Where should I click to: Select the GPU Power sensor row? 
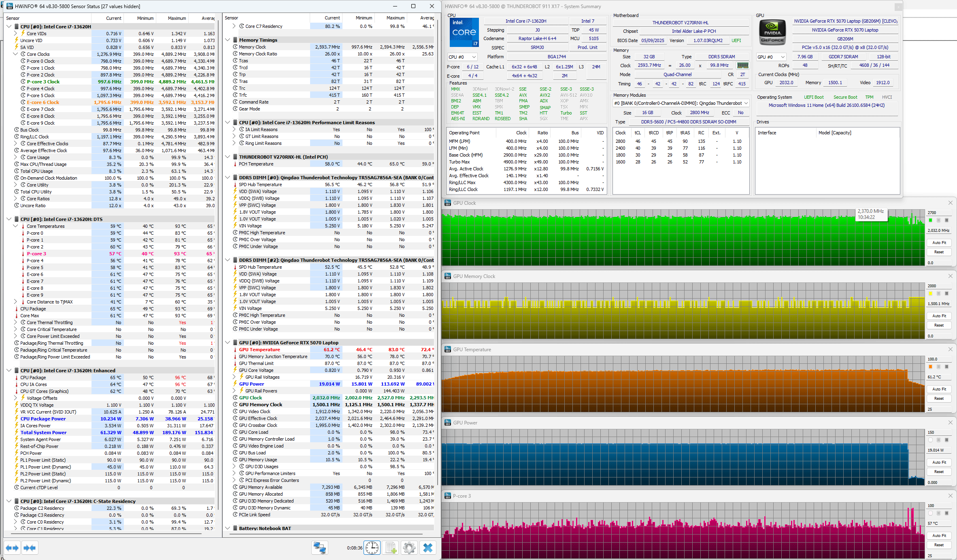coord(251,384)
